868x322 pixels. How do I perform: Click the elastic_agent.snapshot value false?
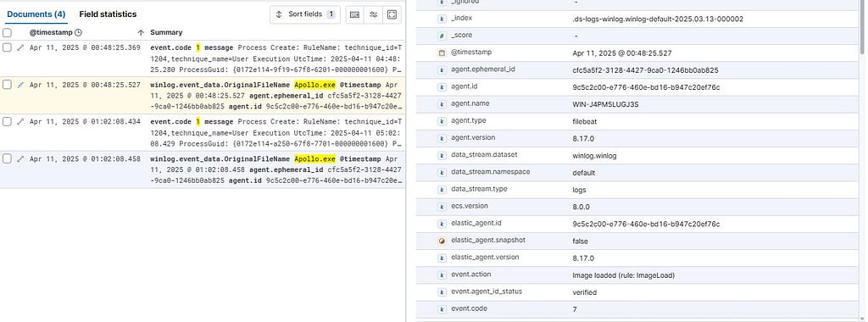[x=580, y=241]
